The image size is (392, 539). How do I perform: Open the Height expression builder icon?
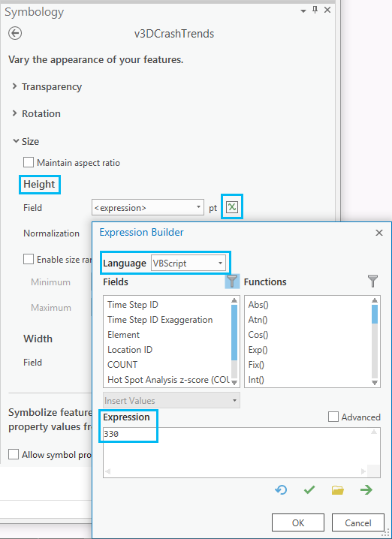232,207
